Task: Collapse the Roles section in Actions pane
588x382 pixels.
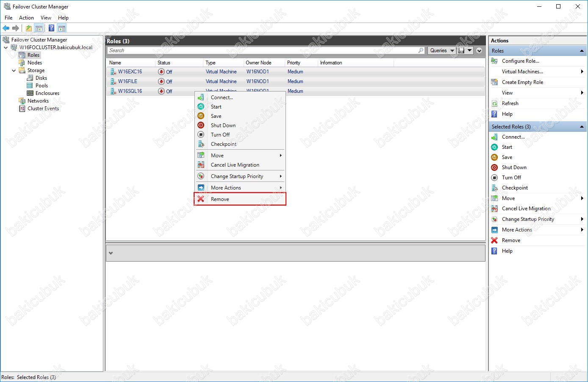Action: pos(582,51)
